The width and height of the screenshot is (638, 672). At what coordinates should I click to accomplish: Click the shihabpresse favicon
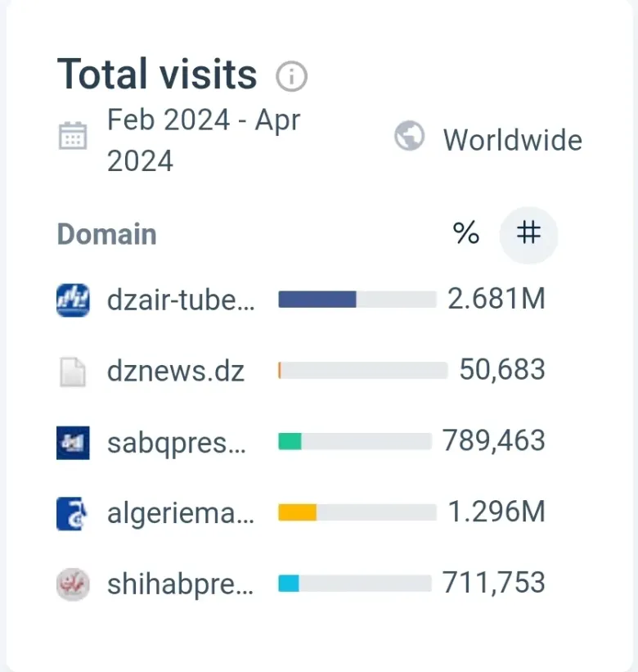coord(73,584)
